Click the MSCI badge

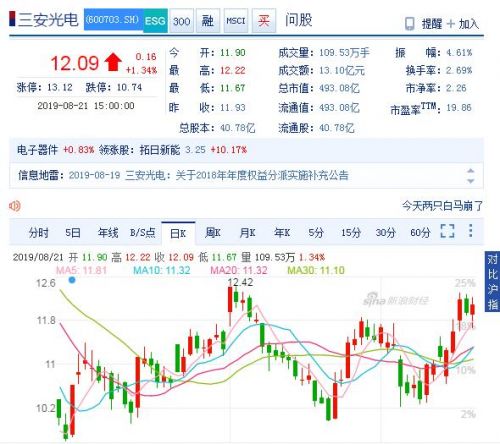236,21
